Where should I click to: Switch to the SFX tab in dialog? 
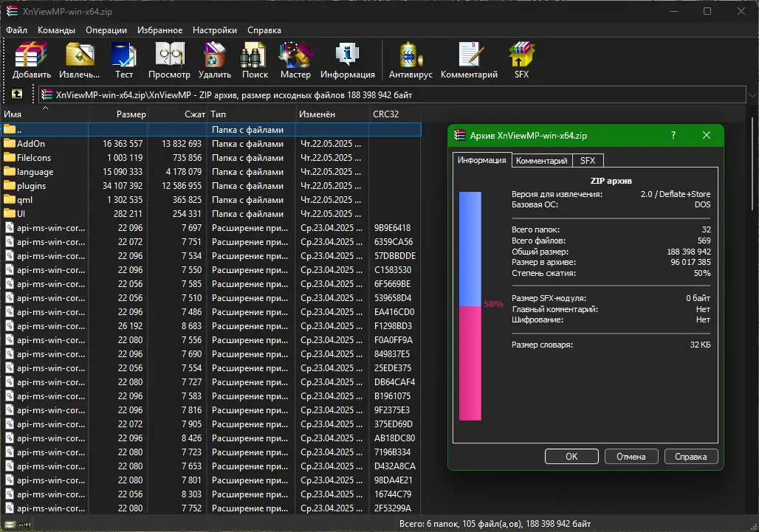(x=587, y=161)
